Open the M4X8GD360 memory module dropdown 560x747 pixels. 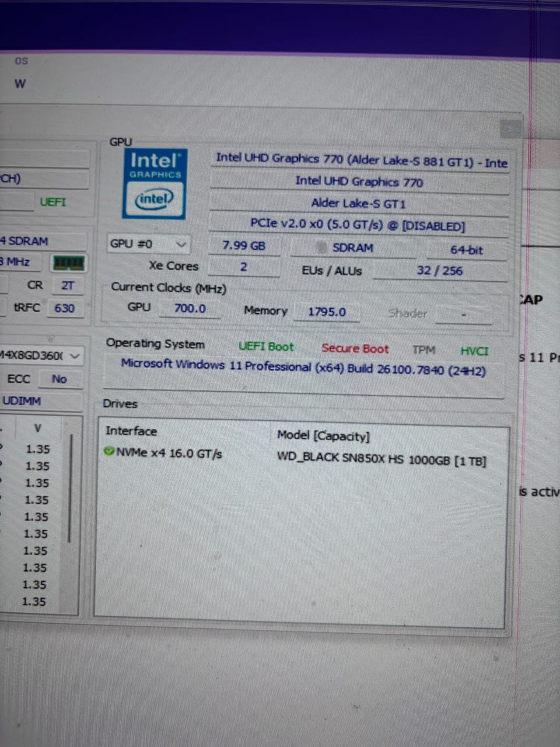tap(41, 355)
